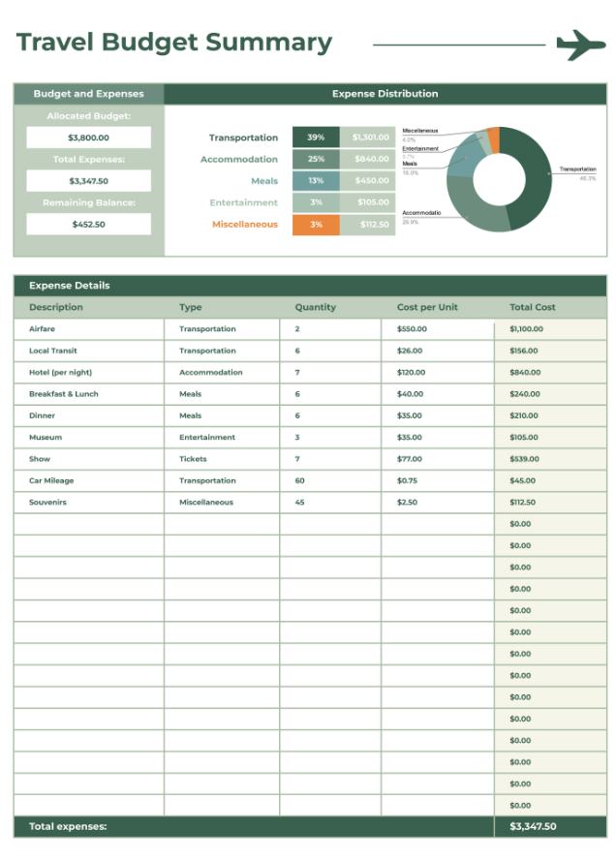Select the Car Mileage cell
This screenshot has height=859, width=616.
coord(89,480)
